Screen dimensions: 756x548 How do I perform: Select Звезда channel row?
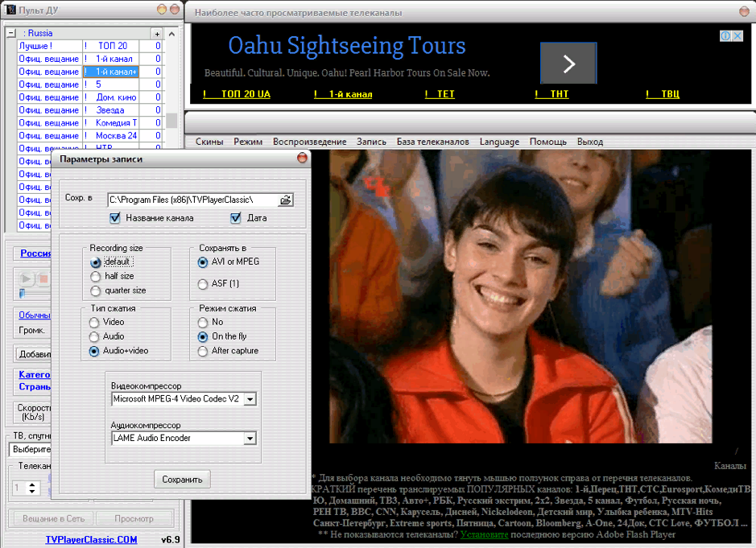tap(89, 110)
